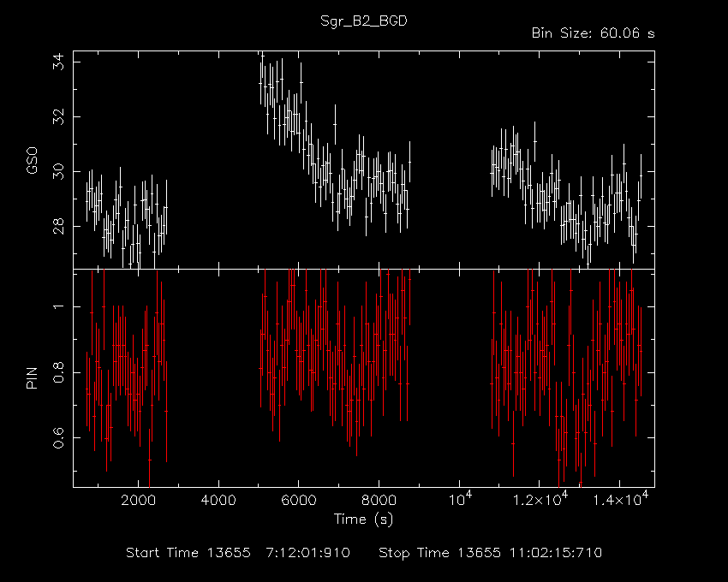
Task: Click the 28 tick label on GSO axis
Action: (x=58, y=227)
